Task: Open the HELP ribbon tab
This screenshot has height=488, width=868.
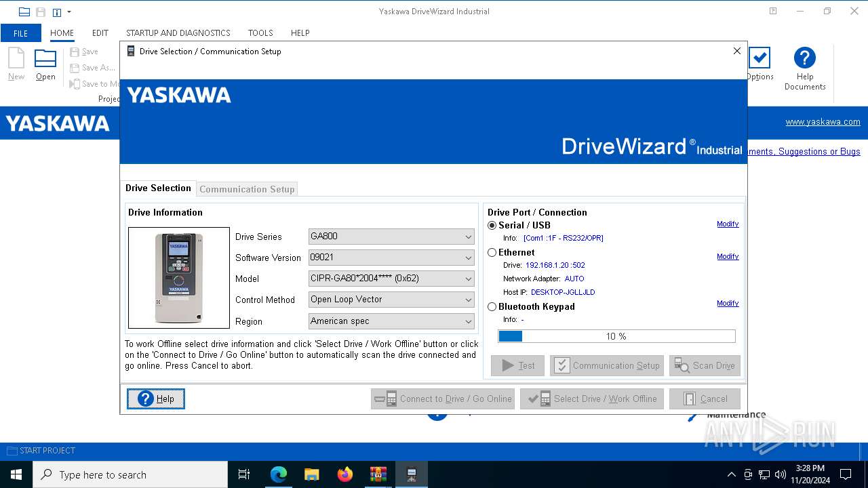Action: pos(300,33)
